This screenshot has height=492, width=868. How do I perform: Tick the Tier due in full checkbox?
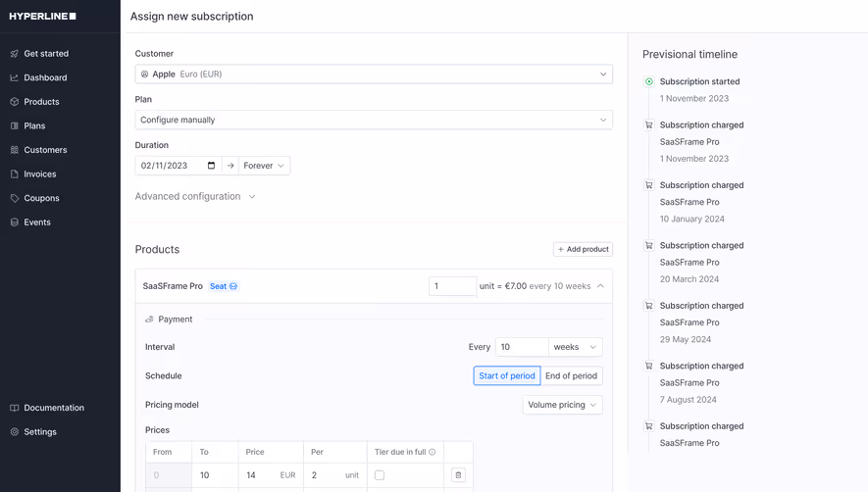(380, 474)
